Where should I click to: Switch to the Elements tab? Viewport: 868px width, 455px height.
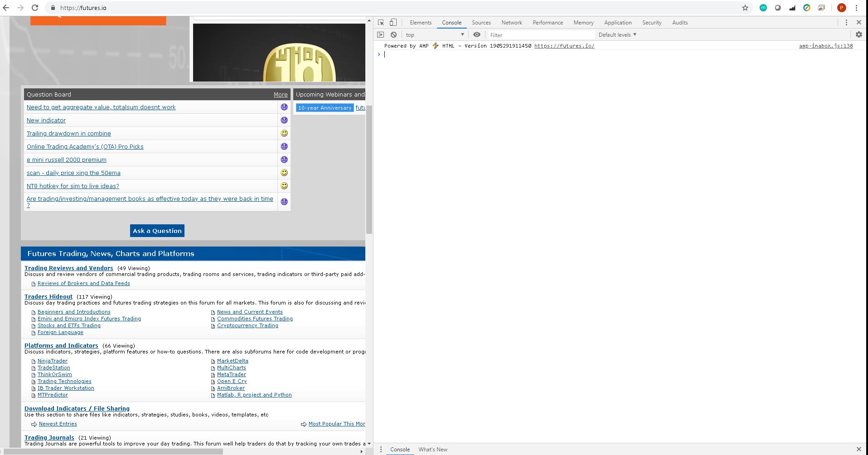click(421, 23)
